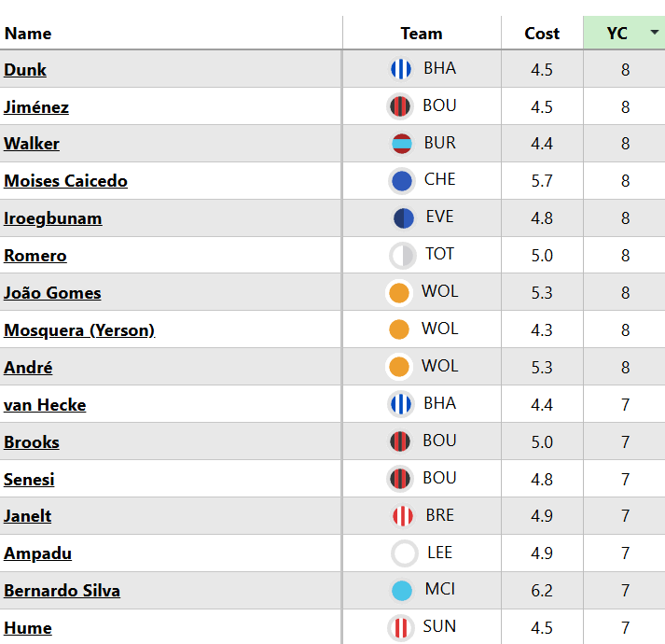Click the Man City badge by Bernardo Silva
Screen dimensions: 665x644
[x=402, y=591]
